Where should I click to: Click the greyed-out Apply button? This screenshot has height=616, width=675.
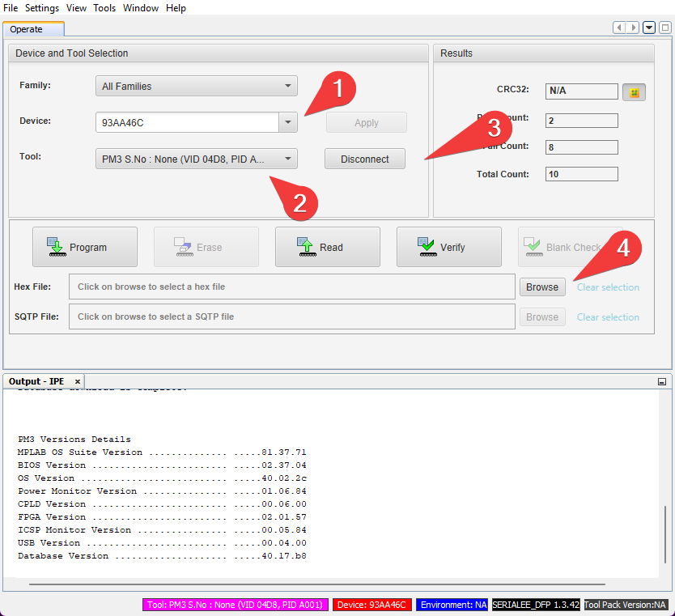click(367, 123)
